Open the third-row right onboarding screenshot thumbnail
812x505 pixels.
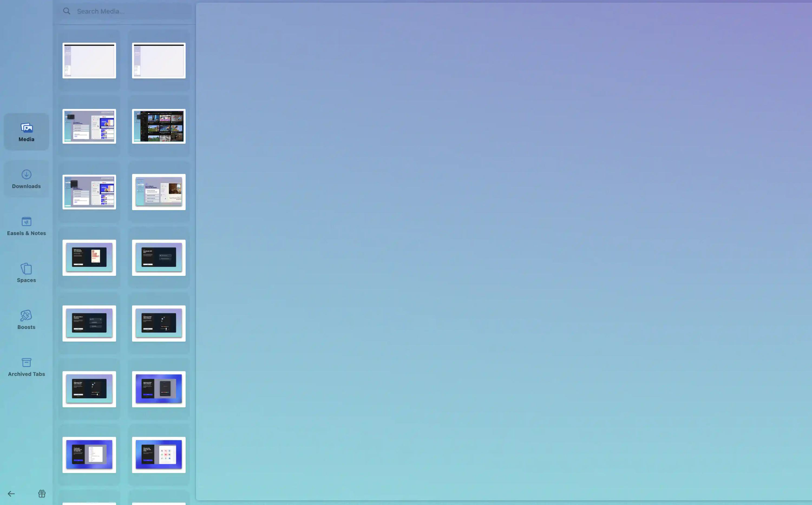tap(159, 192)
